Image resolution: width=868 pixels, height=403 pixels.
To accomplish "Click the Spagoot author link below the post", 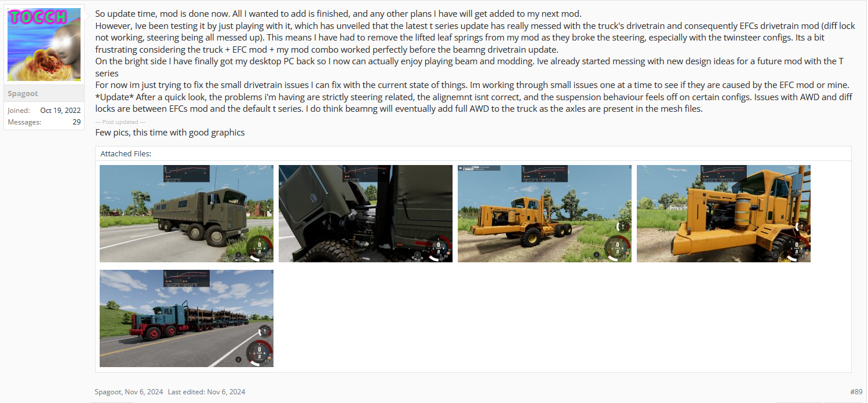I will [x=108, y=392].
